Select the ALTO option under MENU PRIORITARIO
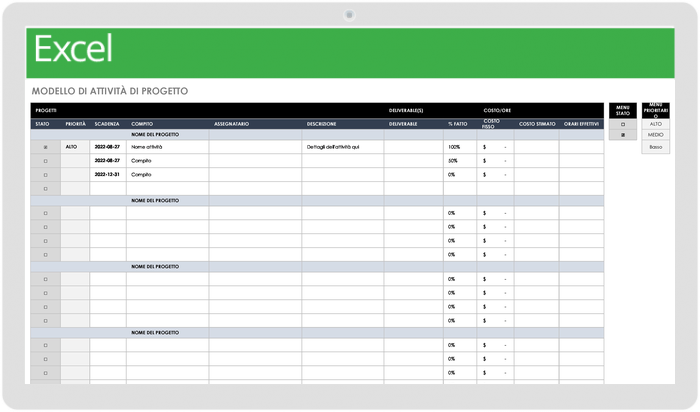 point(655,124)
